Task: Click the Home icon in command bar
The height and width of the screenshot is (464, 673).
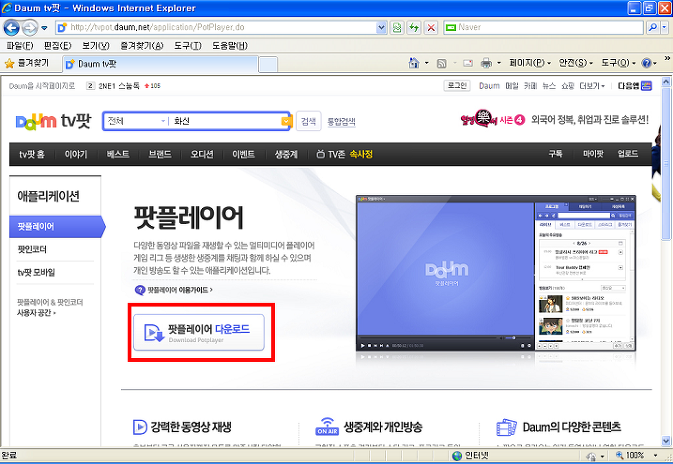Action: 414,63
